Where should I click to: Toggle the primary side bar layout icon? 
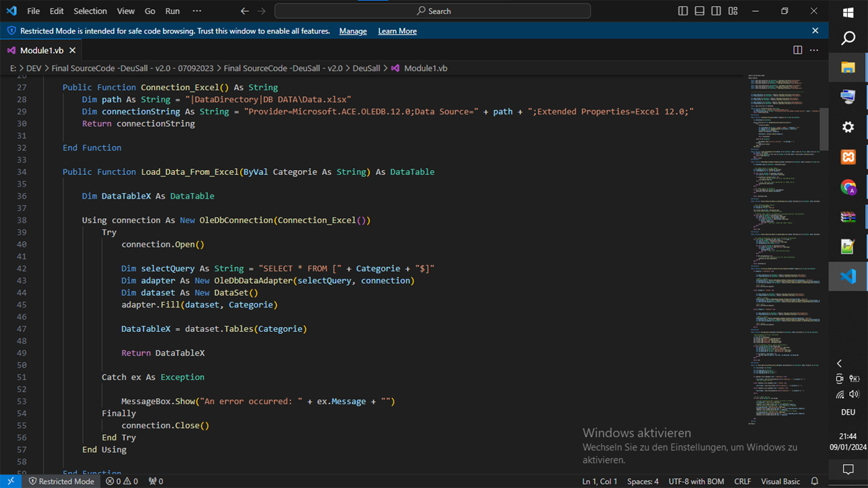coord(683,11)
